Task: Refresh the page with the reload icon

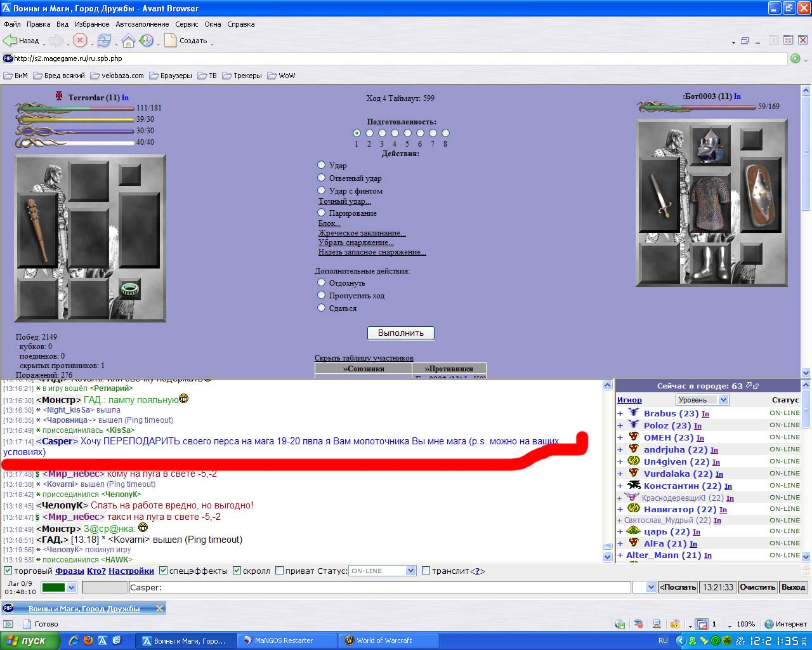Action: (x=104, y=41)
